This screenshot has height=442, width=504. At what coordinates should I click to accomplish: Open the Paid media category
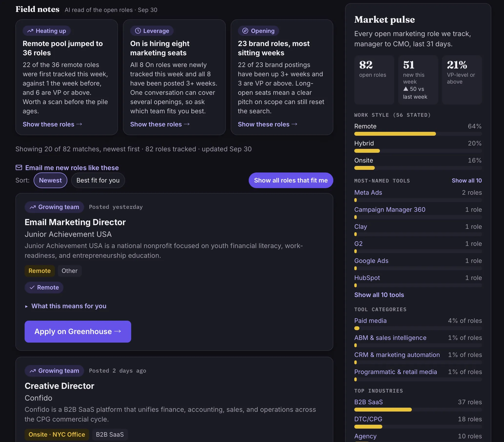point(370,321)
